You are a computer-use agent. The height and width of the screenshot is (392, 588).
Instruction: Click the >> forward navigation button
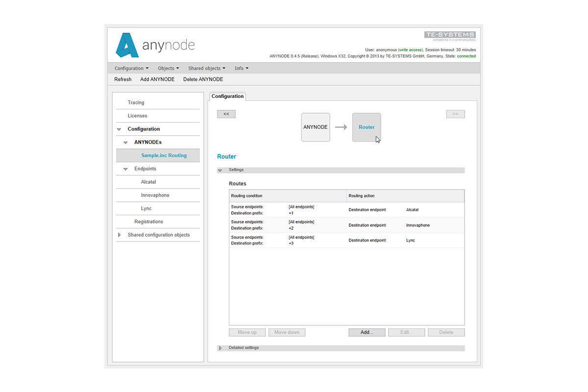(x=455, y=114)
